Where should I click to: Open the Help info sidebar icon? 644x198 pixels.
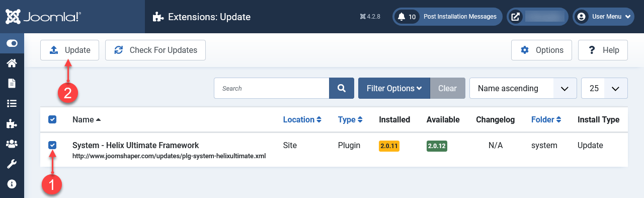[12, 184]
